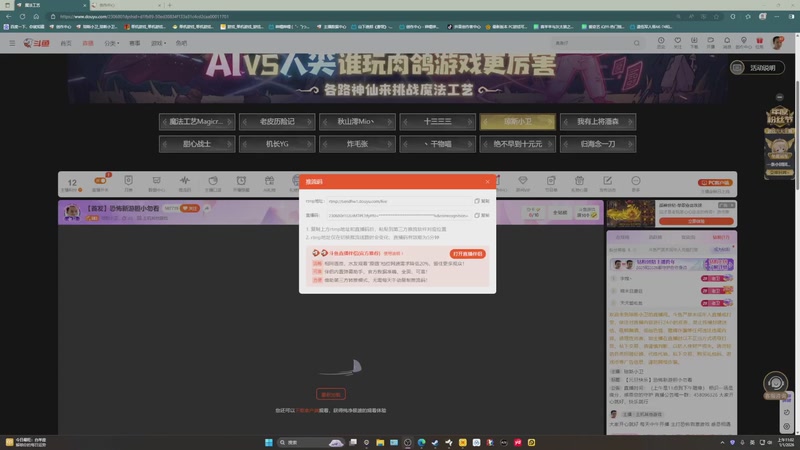Open the red gift icon in header
The height and width of the screenshot is (450, 800).
759,42
